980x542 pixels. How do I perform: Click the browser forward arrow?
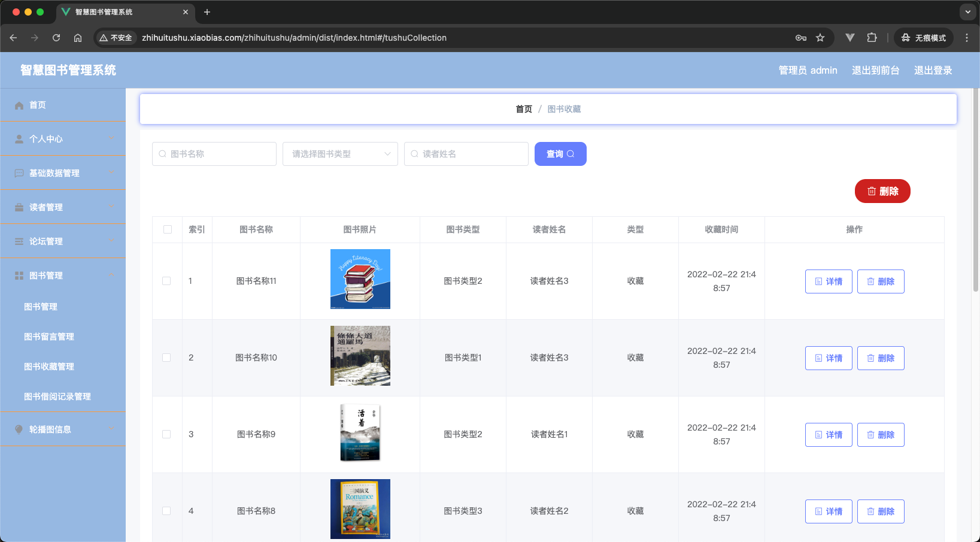[x=35, y=38]
